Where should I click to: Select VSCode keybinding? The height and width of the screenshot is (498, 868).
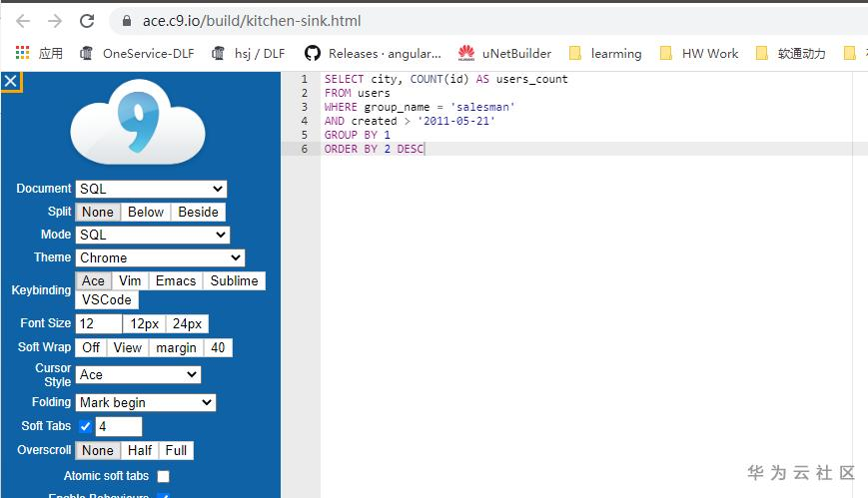tap(107, 300)
